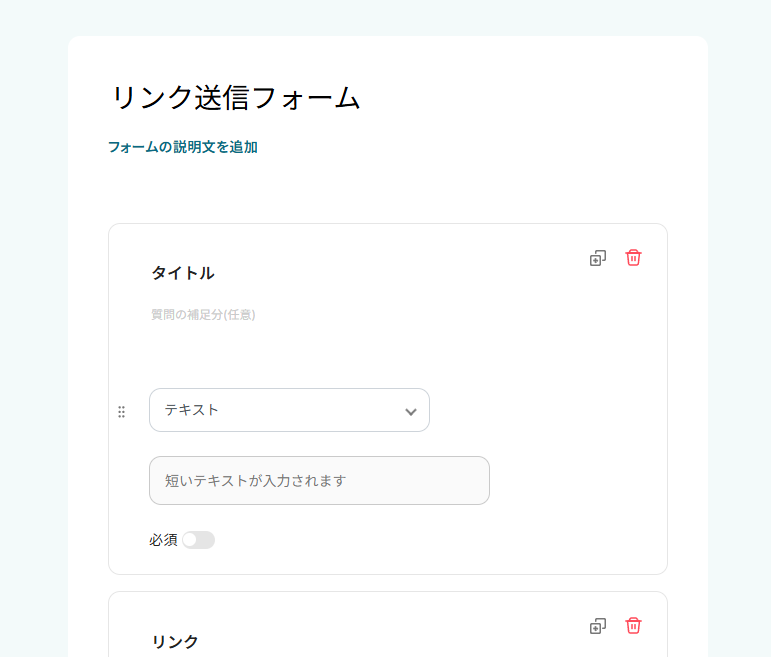Duplicate the タイトル question
Screen dimensions: 771x657
[597, 258]
